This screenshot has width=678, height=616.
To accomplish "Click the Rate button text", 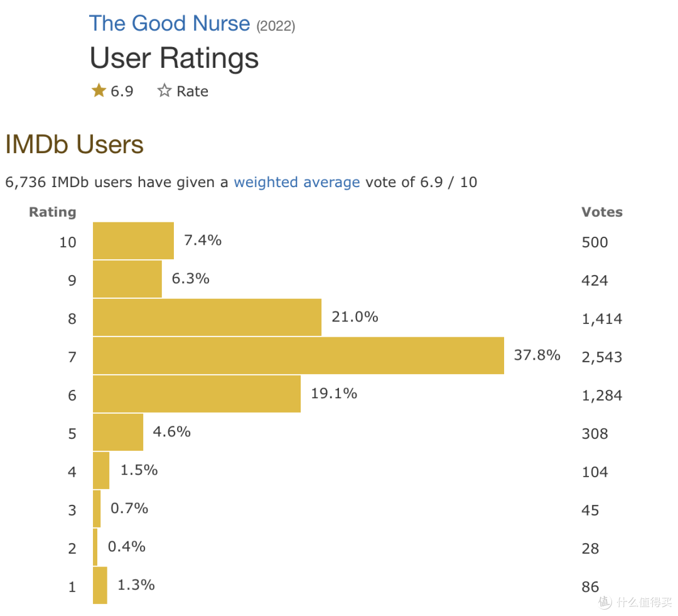I will (x=193, y=91).
